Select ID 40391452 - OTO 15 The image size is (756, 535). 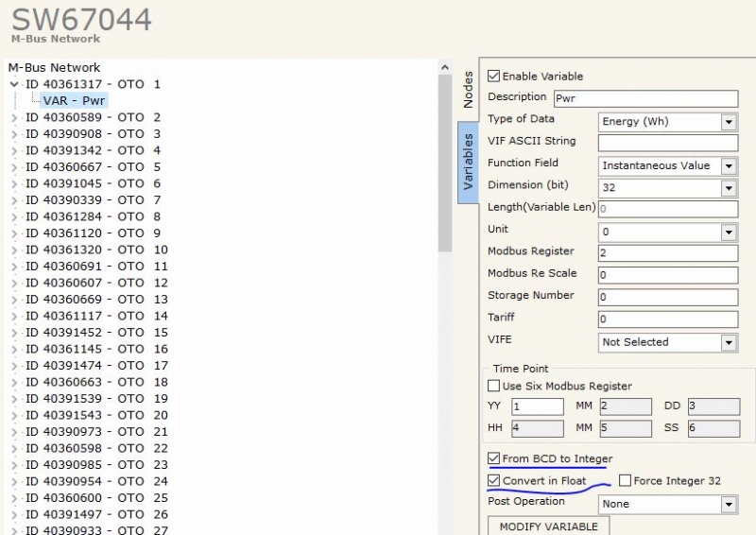click(96, 333)
